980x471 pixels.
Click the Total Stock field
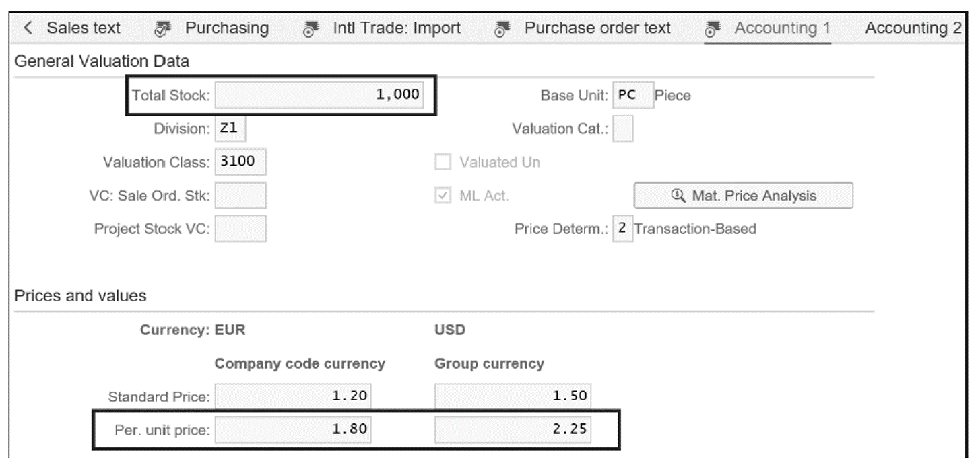pyautogui.click(x=319, y=95)
